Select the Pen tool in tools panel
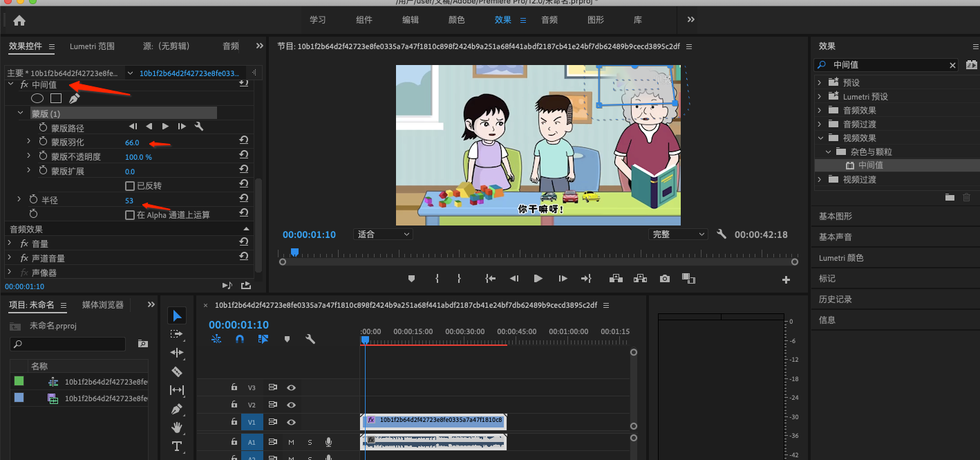The image size is (980, 460). point(177,409)
